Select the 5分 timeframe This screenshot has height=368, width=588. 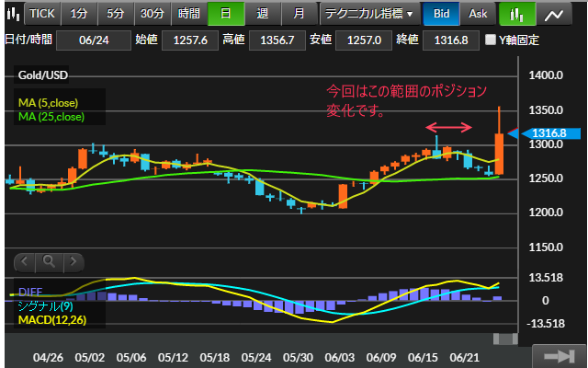[x=116, y=14]
